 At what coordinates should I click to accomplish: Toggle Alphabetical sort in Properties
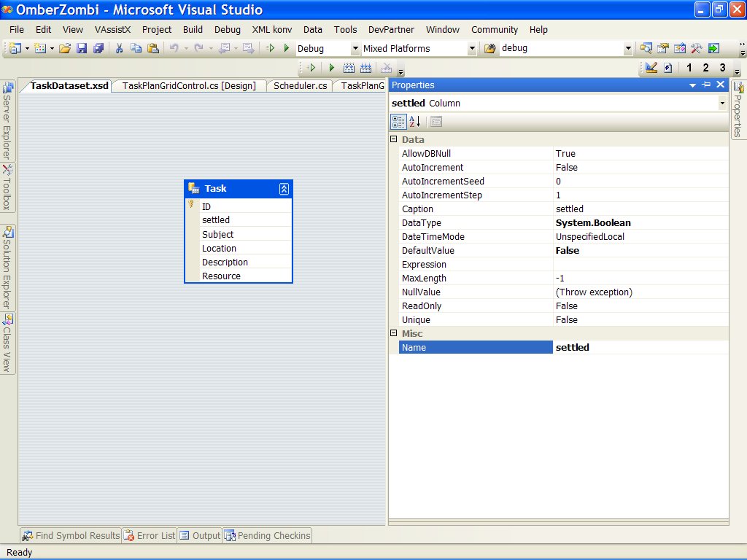(x=415, y=122)
